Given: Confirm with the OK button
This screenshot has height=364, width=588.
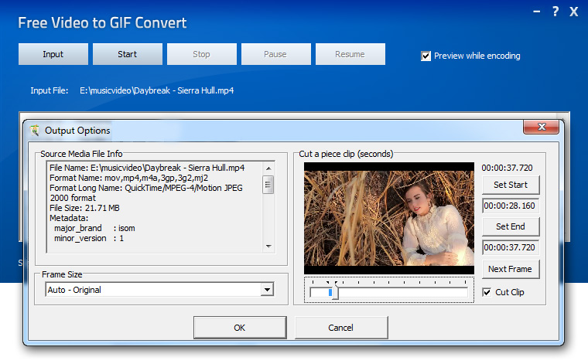Looking at the screenshot, I should (240, 328).
